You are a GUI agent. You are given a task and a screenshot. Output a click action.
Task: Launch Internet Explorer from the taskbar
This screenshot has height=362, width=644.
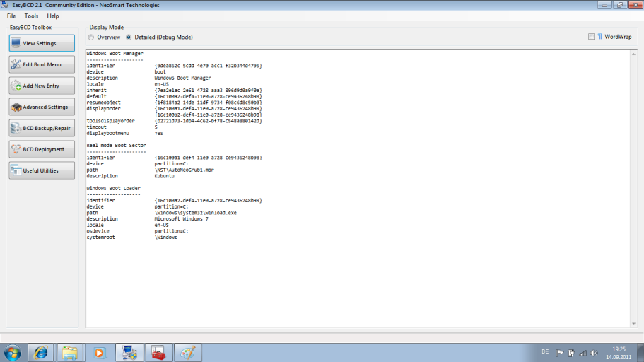[x=41, y=353]
